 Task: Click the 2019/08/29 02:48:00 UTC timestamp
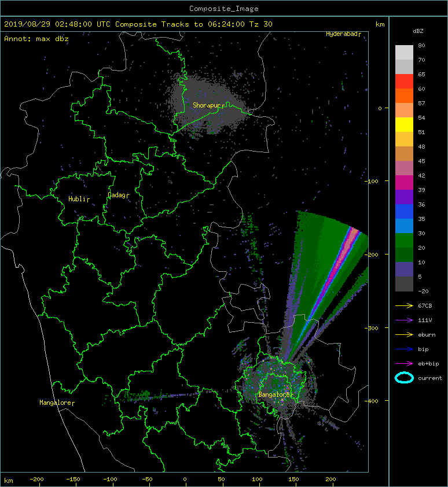(57, 24)
